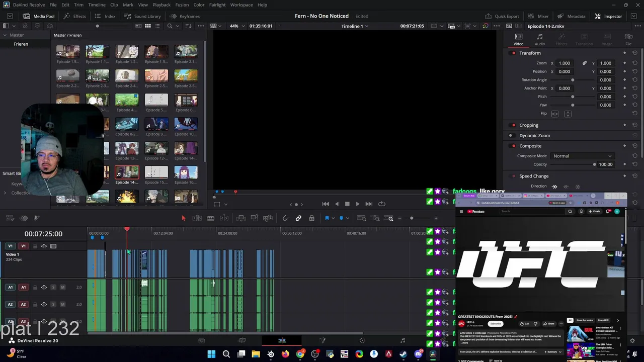
Task: Toggle the Zoom link chain icon
Action: (585, 63)
